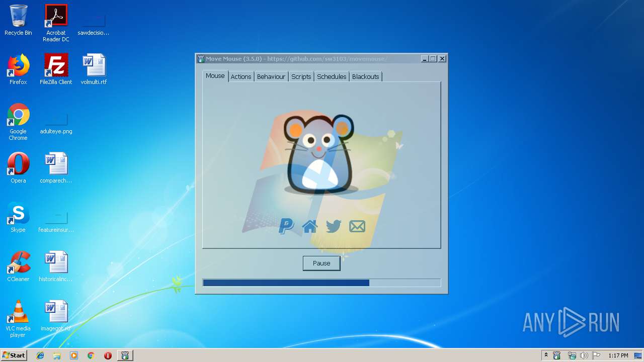Select the Opera desktop shortcut
The image size is (644, 362).
[x=18, y=168]
